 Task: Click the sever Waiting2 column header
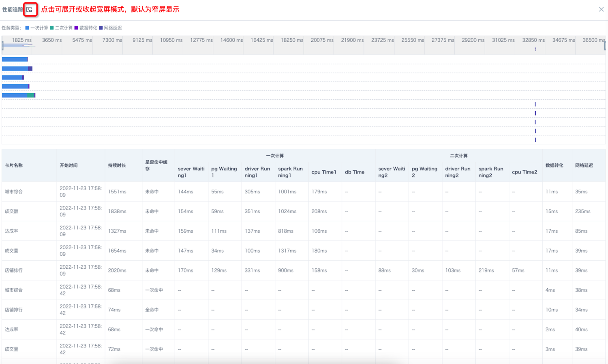392,172
